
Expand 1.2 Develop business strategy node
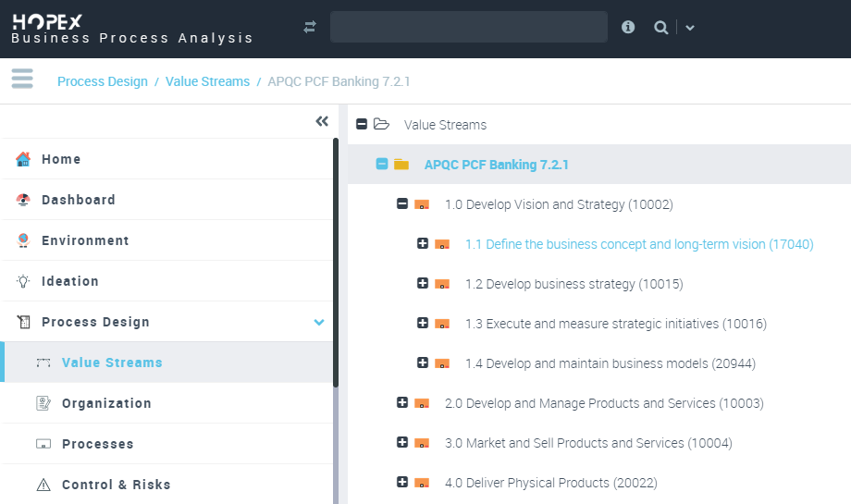pos(423,284)
